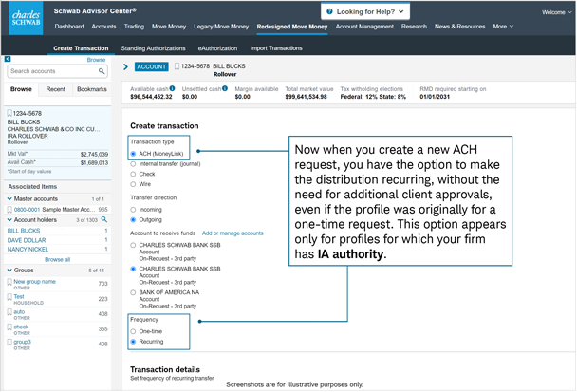Open the Move Money menu
Viewport: 577px width, 392px height.
(x=169, y=27)
